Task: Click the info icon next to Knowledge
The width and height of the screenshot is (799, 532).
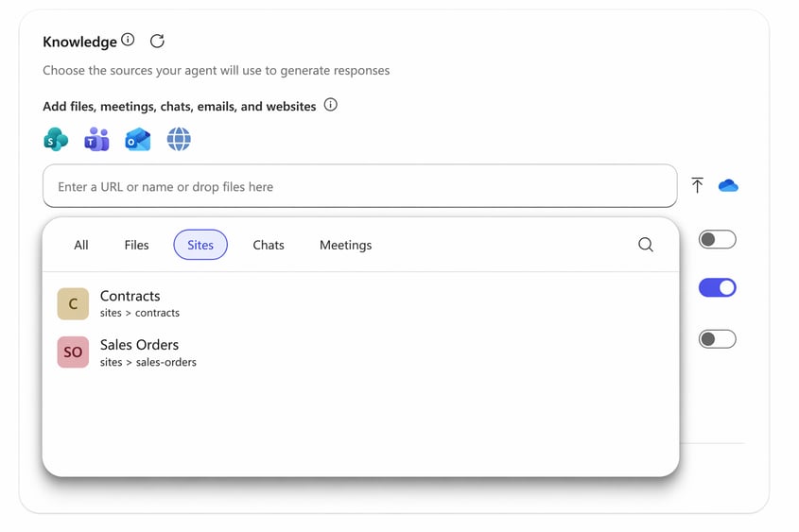Action: coord(128,40)
